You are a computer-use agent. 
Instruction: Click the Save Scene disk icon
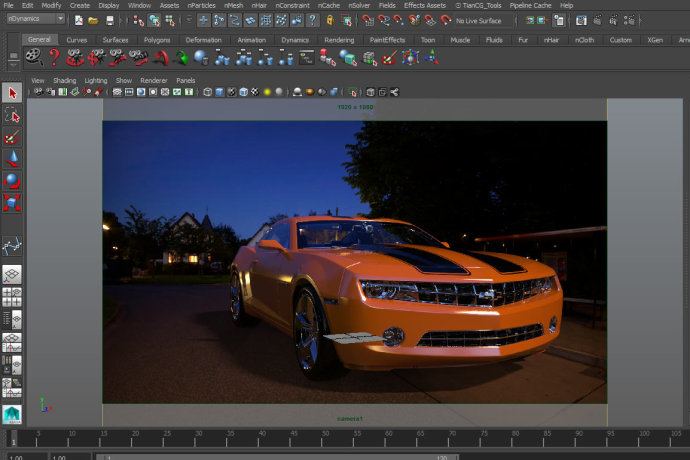coord(110,20)
